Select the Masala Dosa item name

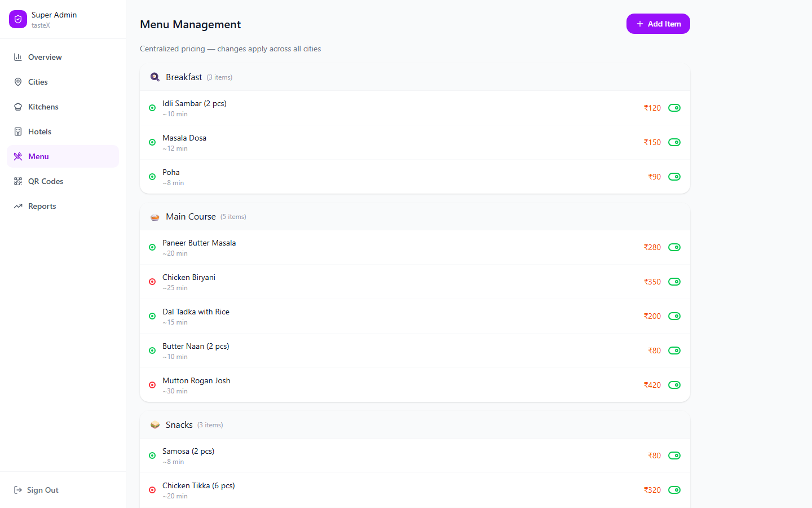184,138
